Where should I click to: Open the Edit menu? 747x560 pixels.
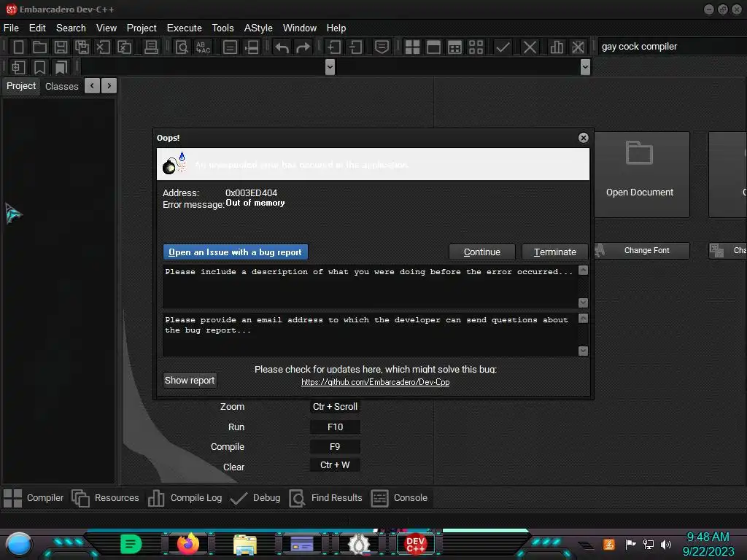click(x=37, y=28)
